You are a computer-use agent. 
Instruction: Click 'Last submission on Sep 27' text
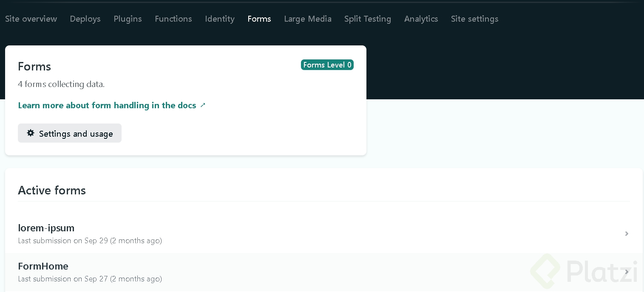(x=90, y=279)
